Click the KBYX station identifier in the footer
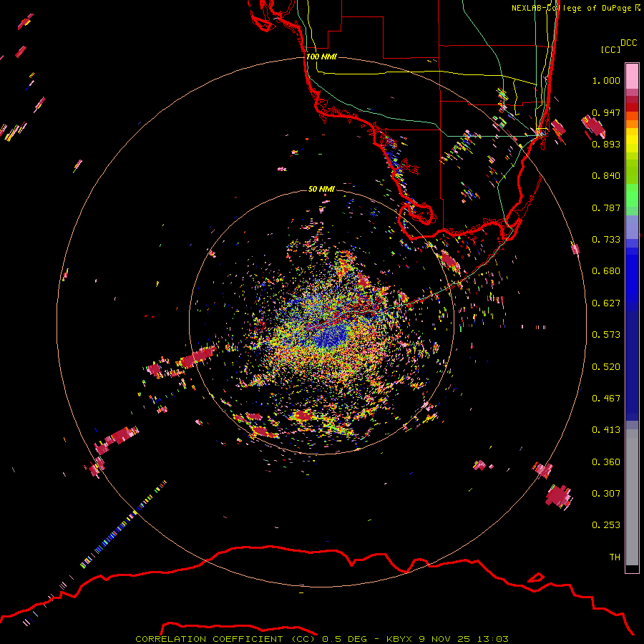The height and width of the screenshot is (644, 644). (x=399, y=639)
